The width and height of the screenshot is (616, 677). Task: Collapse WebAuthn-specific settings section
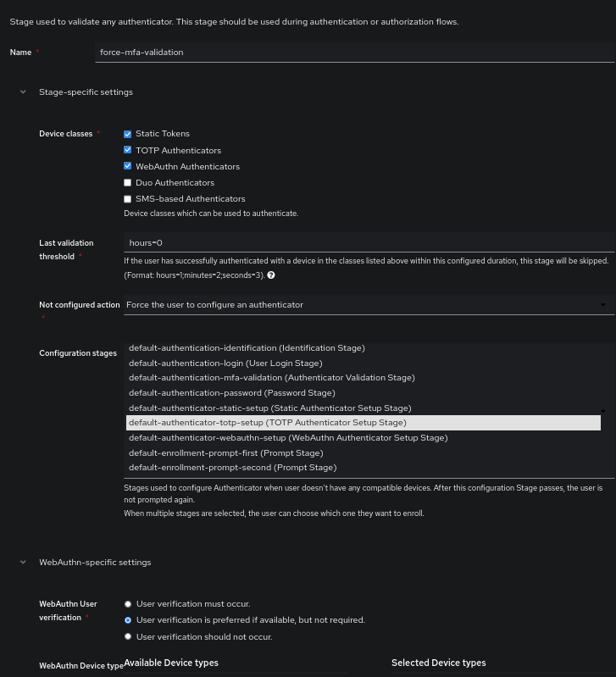tap(24, 562)
